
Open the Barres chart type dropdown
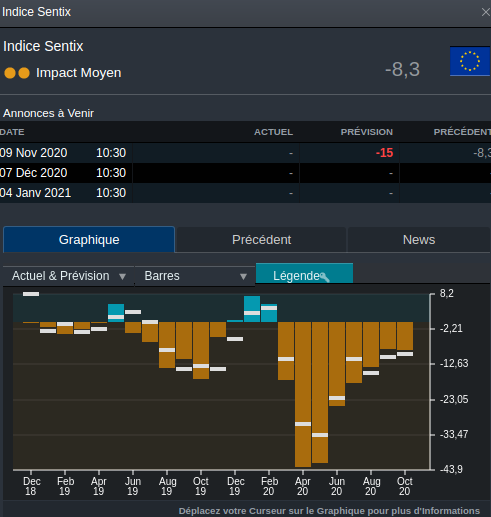(195, 276)
